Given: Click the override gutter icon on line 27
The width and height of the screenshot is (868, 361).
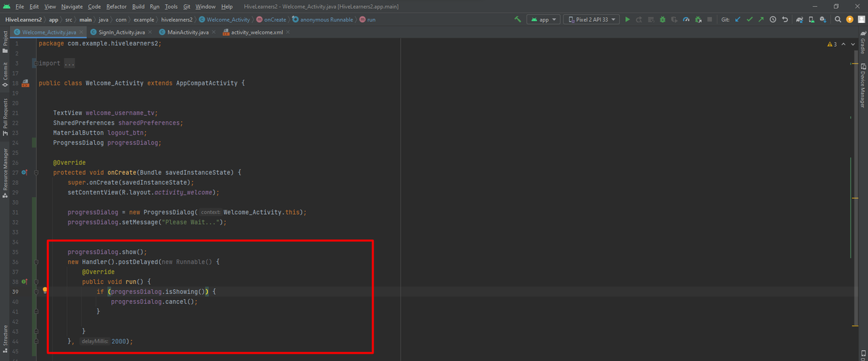Looking at the screenshot, I should tap(24, 172).
